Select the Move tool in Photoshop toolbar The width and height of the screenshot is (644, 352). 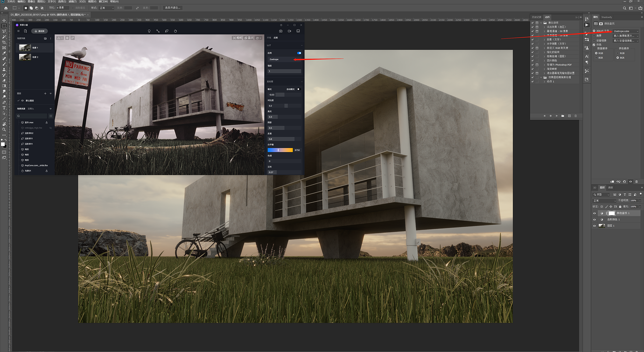click(x=4, y=21)
